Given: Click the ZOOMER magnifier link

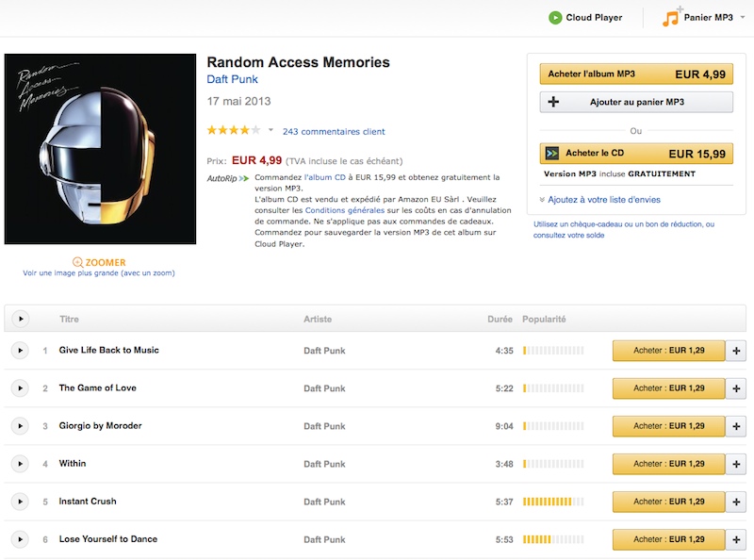Looking at the screenshot, I should pyautogui.click(x=99, y=262).
